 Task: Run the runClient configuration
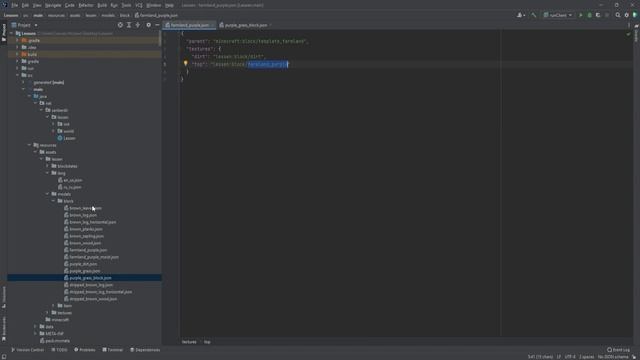[x=581, y=15]
